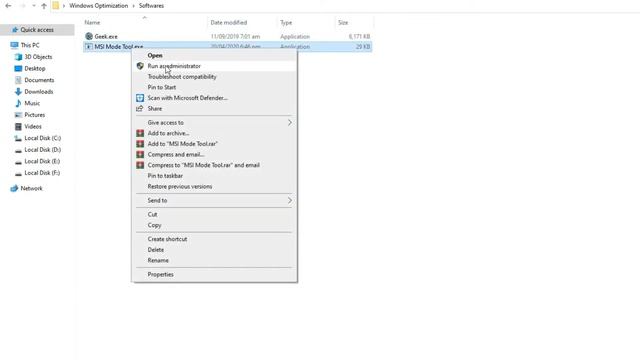640x360 pixels.
Task: Click the Microsoft Defender scan icon
Action: (x=140, y=98)
